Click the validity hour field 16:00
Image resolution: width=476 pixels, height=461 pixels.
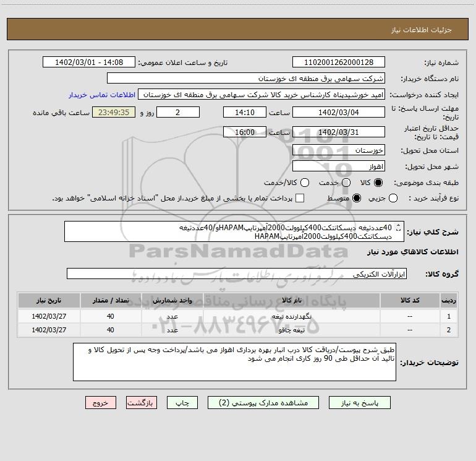[x=245, y=132]
